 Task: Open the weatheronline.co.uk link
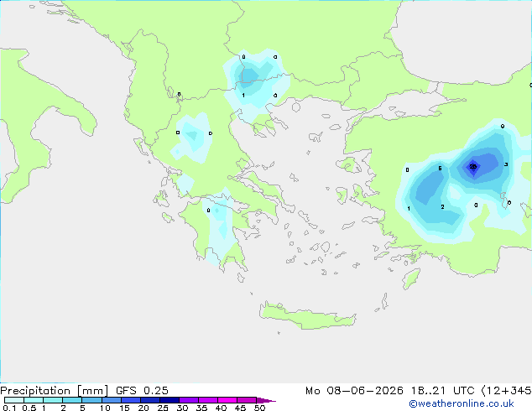tap(462, 403)
